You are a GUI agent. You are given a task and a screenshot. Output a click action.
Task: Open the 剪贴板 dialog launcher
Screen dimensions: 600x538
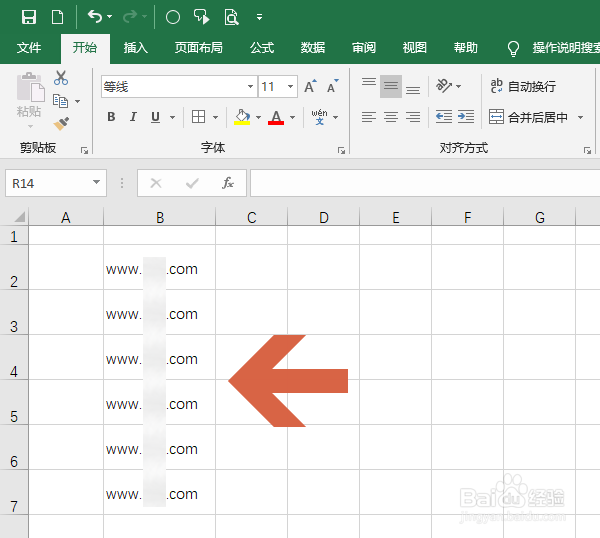click(84, 151)
